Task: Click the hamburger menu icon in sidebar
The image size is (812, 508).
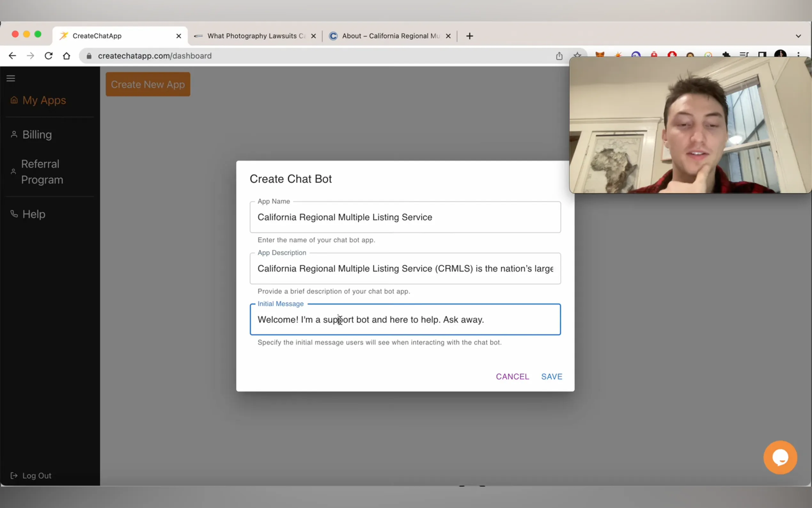Action: (x=11, y=78)
